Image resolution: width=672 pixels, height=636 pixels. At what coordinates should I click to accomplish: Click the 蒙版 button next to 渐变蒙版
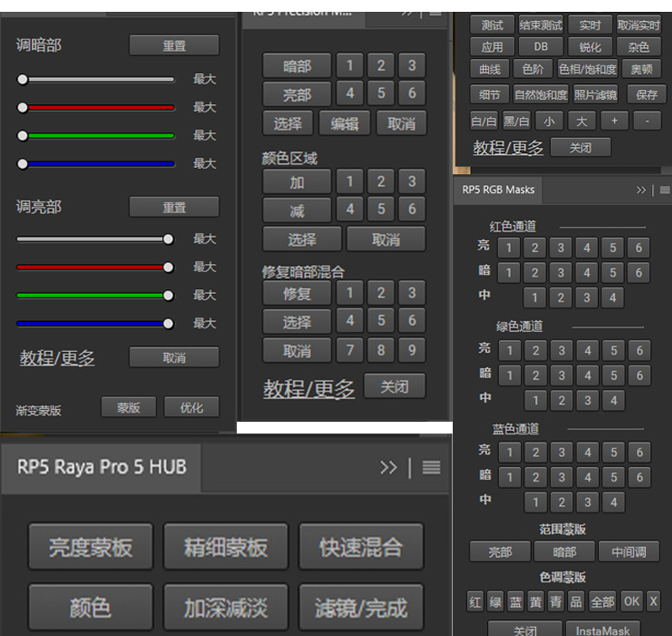129,407
